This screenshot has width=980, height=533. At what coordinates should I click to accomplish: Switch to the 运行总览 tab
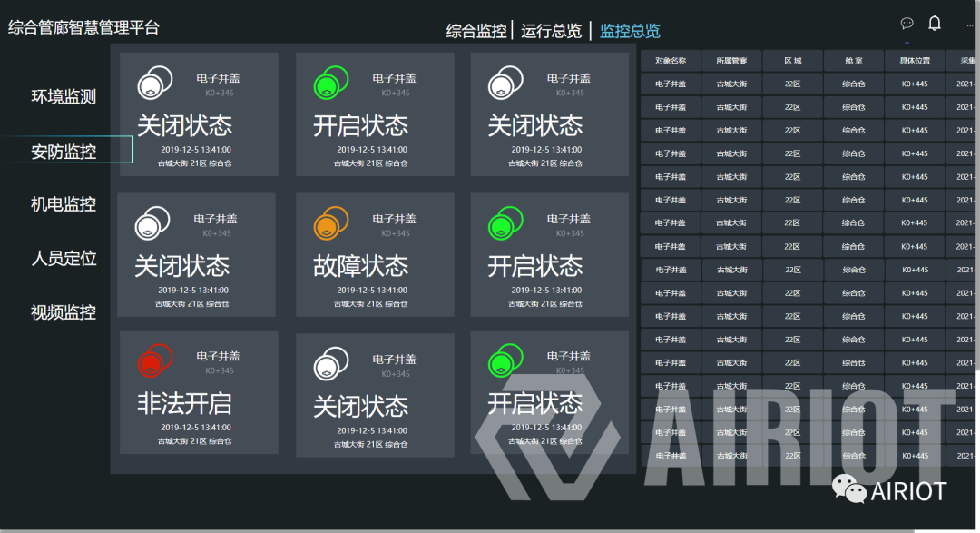coord(552,31)
